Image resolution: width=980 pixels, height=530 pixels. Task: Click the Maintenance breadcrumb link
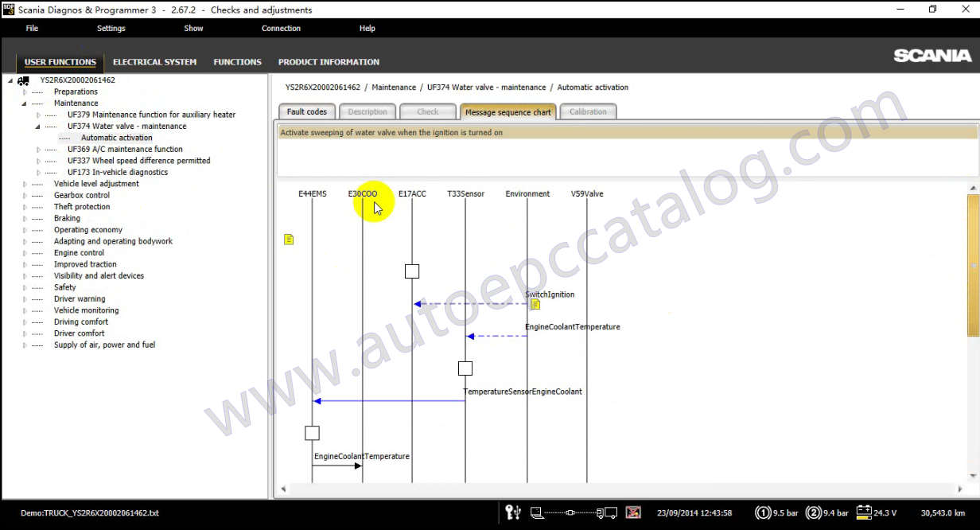(x=393, y=88)
